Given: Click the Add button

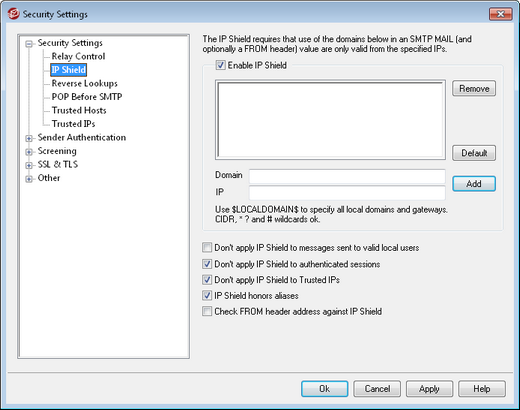Looking at the screenshot, I should click(474, 184).
